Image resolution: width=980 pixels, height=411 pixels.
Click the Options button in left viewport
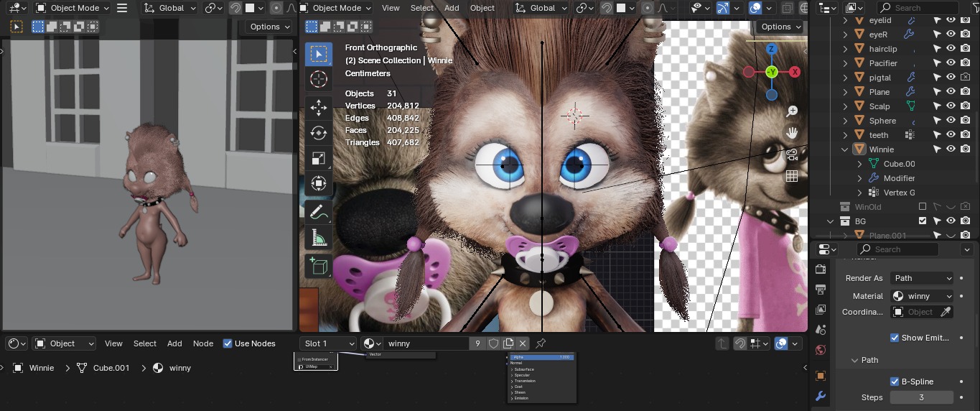coord(270,27)
